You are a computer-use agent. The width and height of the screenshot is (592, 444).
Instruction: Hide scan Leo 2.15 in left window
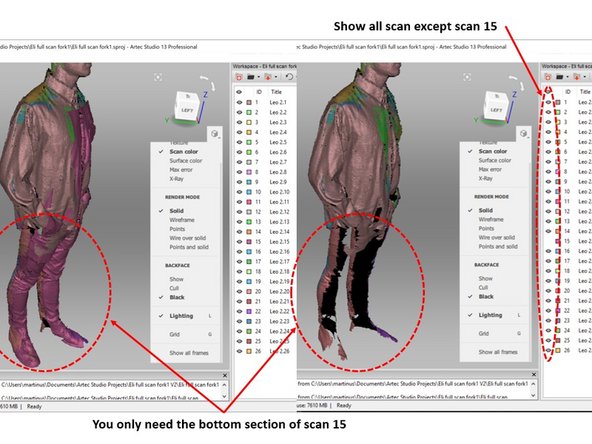(239, 242)
